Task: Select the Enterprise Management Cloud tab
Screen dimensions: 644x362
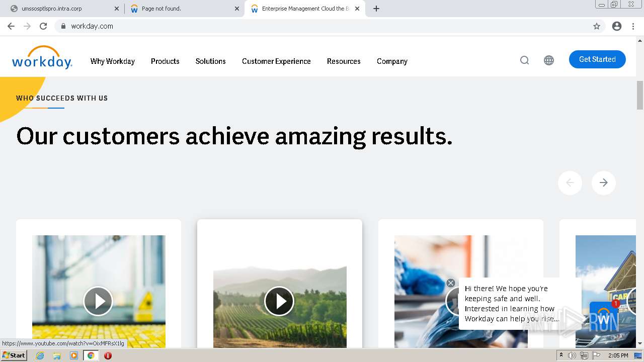Action: [x=305, y=9]
